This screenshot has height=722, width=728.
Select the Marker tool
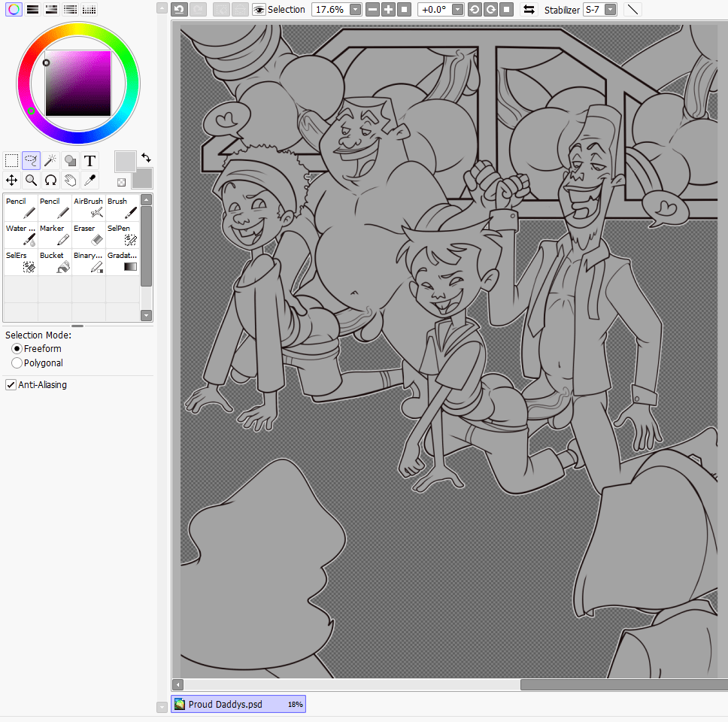click(53, 234)
